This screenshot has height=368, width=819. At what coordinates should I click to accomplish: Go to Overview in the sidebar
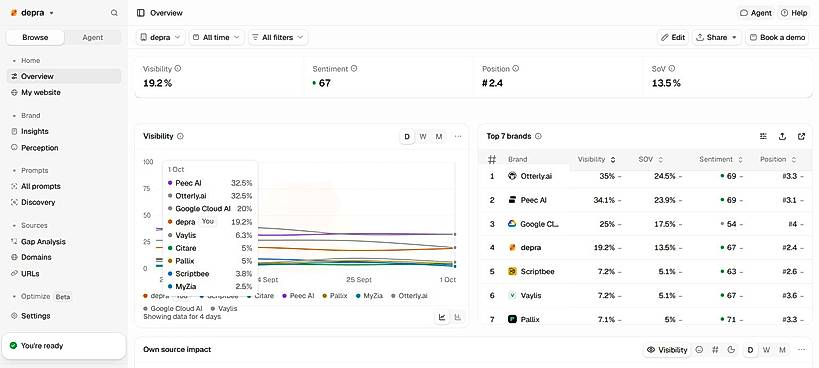click(x=64, y=76)
